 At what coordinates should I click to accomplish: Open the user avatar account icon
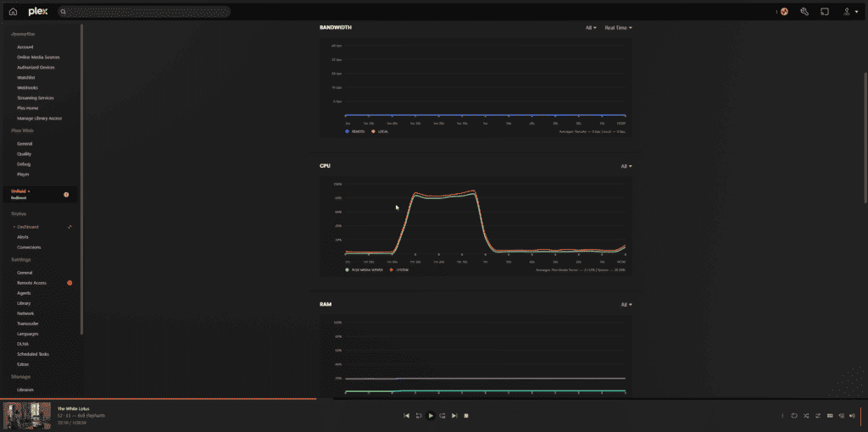pos(784,12)
